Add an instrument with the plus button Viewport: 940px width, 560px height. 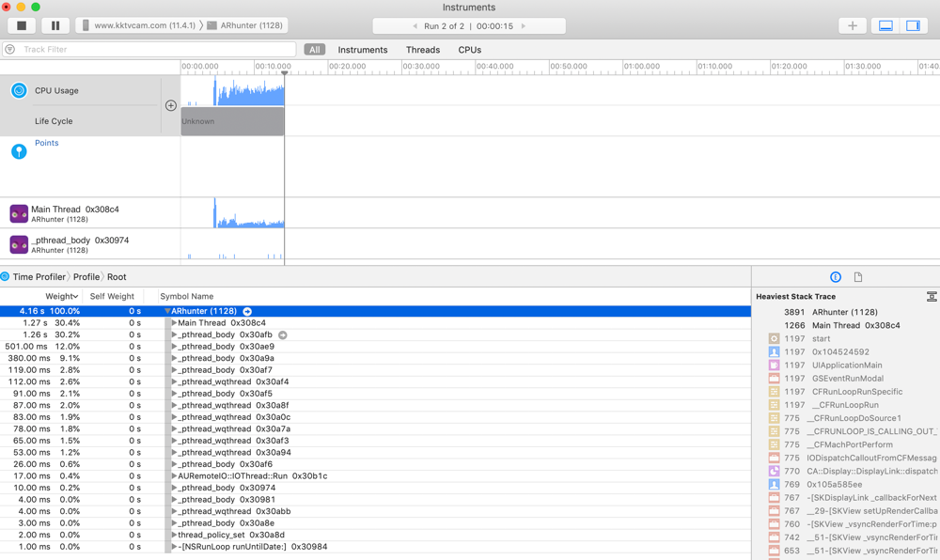tap(852, 25)
